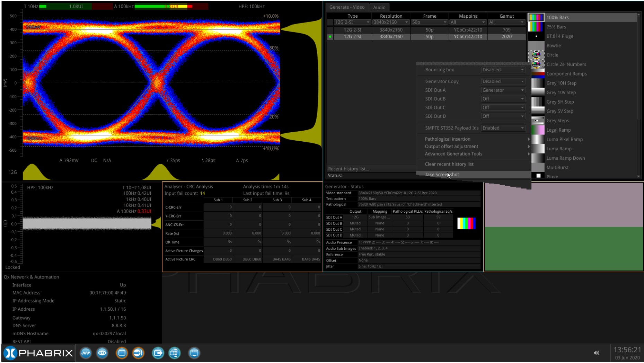Open the SDI Out C dropdown
This screenshot has width=644, height=363.
[x=503, y=107]
